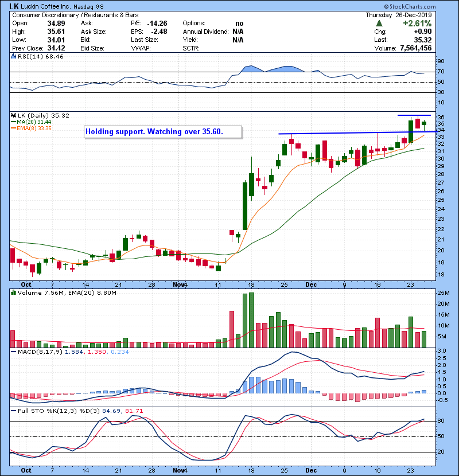Image resolution: width=459 pixels, height=476 pixels.
Task: Click the volume bars icon beside Volume label
Action: click(13, 292)
